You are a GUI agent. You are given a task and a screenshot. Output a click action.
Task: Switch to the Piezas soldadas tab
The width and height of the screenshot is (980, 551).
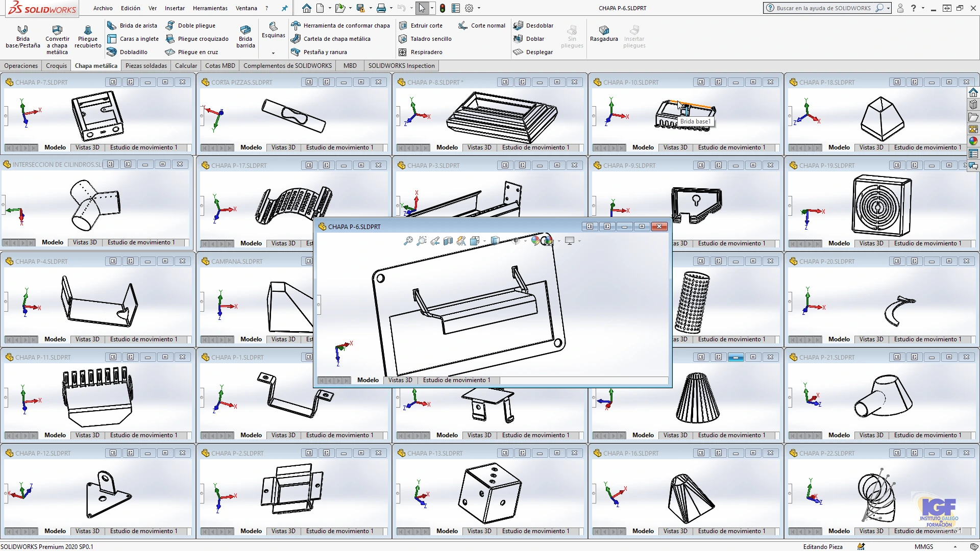click(146, 65)
